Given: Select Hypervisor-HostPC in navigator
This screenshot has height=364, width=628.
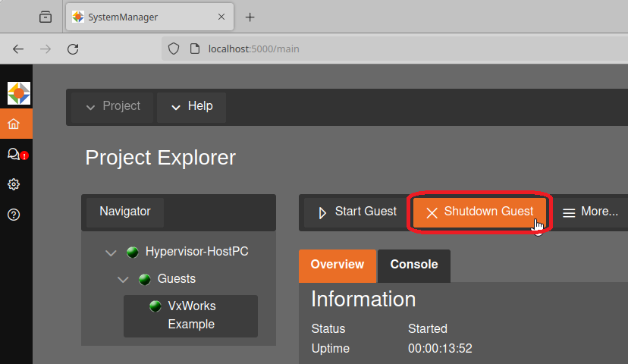Looking at the screenshot, I should tap(196, 252).
